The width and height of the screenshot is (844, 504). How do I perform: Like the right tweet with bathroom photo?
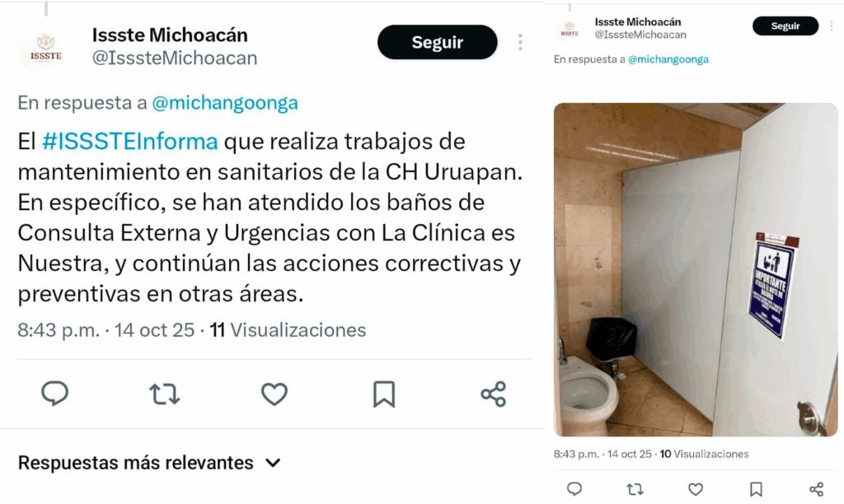(x=696, y=489)
